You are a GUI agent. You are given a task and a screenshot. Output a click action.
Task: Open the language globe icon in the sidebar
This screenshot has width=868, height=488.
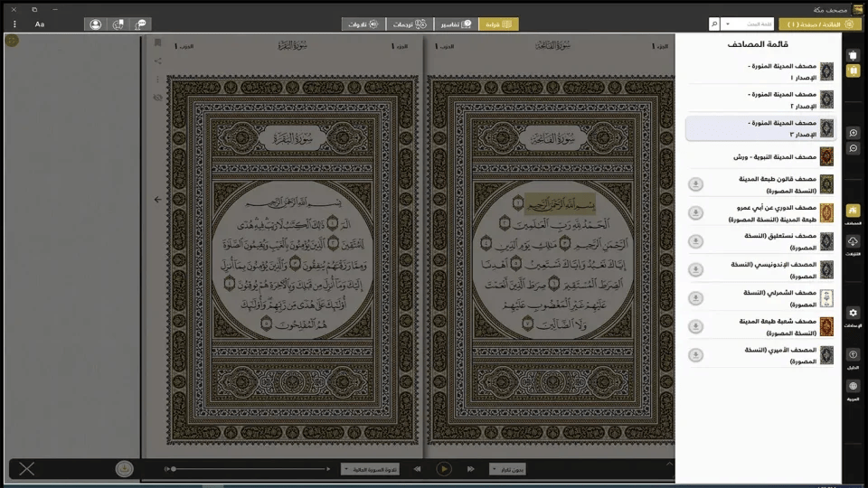(853, 386)
